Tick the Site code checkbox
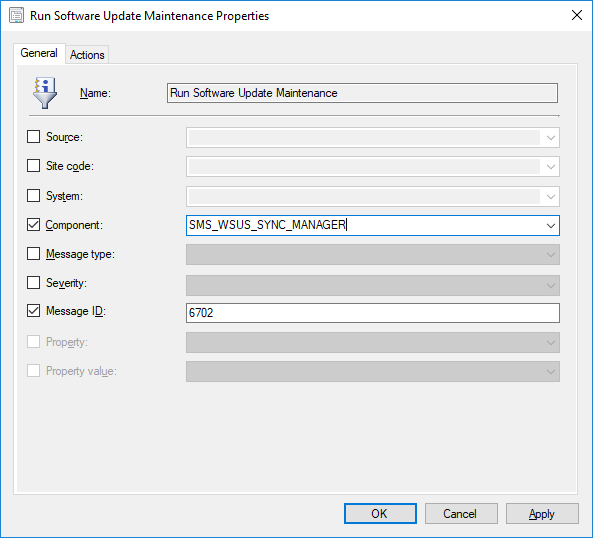Viewport: 593px width, 538px height. [33, 166]
